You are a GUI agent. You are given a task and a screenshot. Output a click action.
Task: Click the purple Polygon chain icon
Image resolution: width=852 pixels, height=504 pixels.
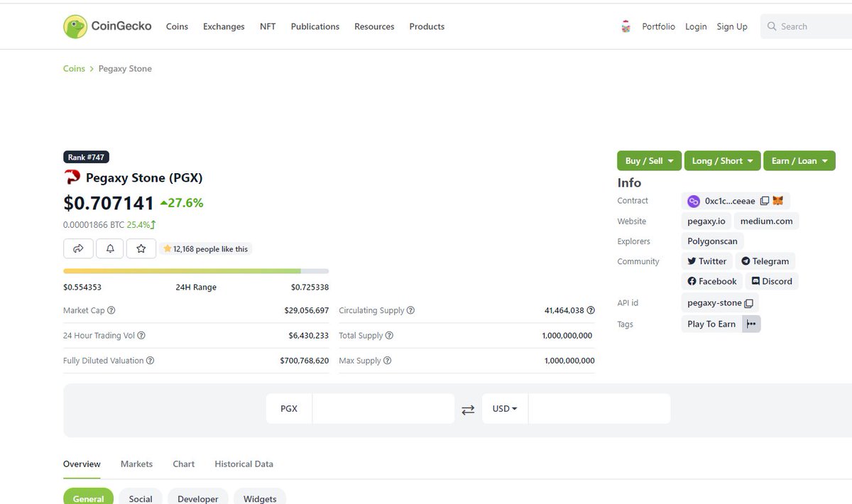694,201
